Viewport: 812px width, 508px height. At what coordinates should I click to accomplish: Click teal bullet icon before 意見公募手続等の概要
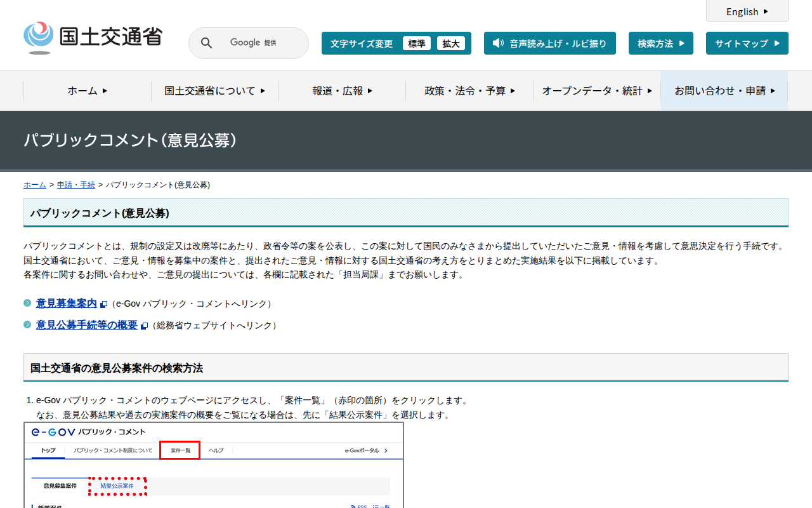27,324
